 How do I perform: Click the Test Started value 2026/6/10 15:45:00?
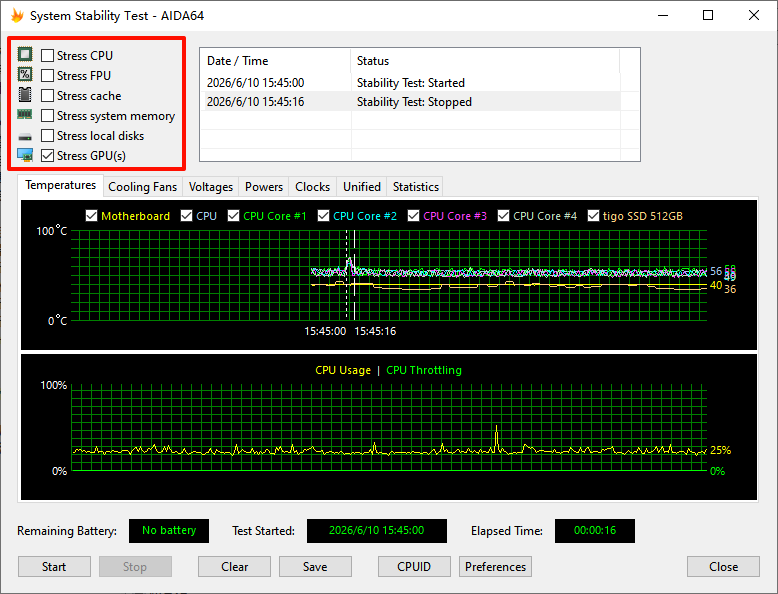point(377,530)
